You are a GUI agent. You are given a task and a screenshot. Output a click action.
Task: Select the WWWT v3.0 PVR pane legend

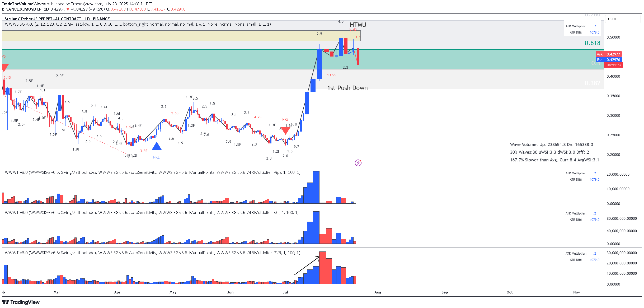point(153,253)
